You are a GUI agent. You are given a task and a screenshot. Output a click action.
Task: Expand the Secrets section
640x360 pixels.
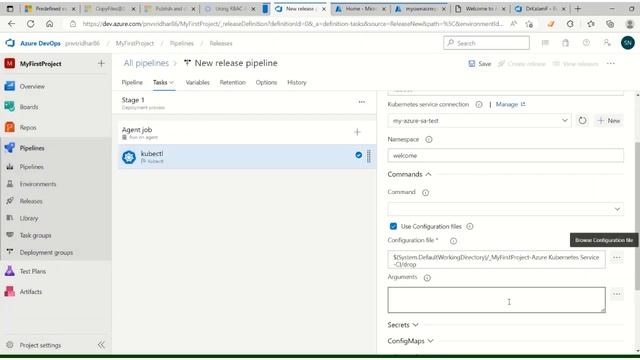pos(403,325)
